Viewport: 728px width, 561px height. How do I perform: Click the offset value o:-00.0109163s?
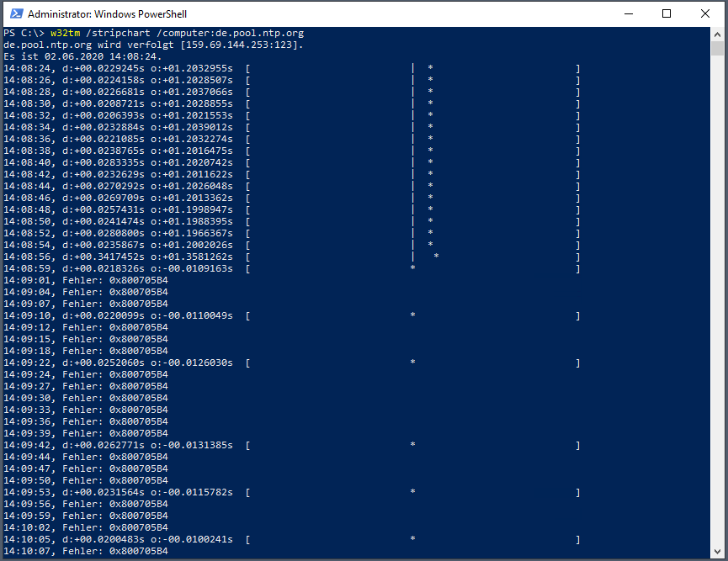tap(192, 268)
